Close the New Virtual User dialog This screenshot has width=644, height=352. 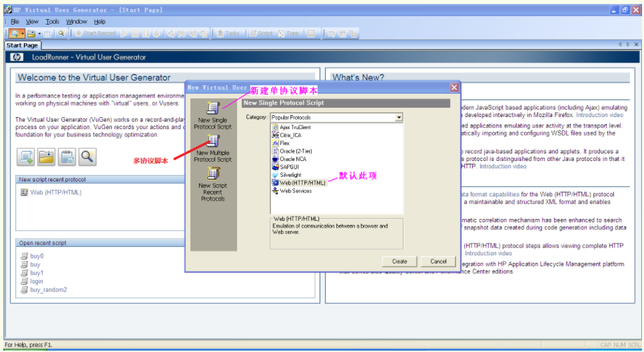(x=454, y=87)
